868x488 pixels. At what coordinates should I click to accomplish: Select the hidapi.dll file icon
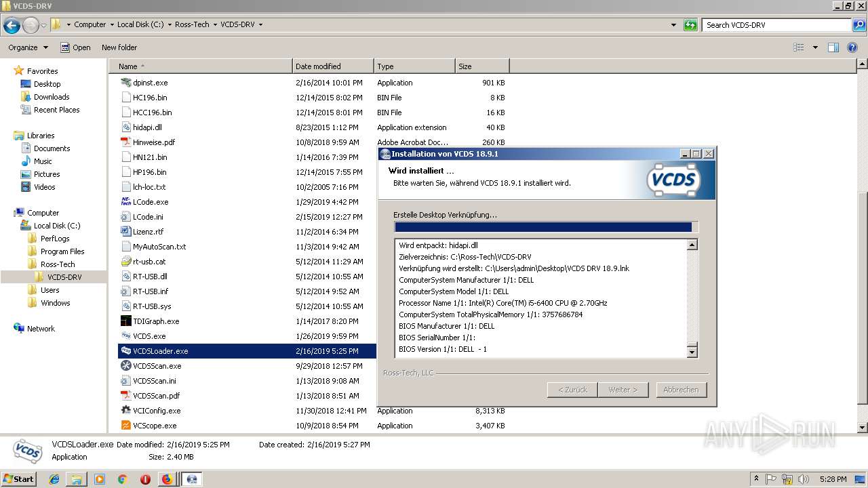(x=125, y=127)
